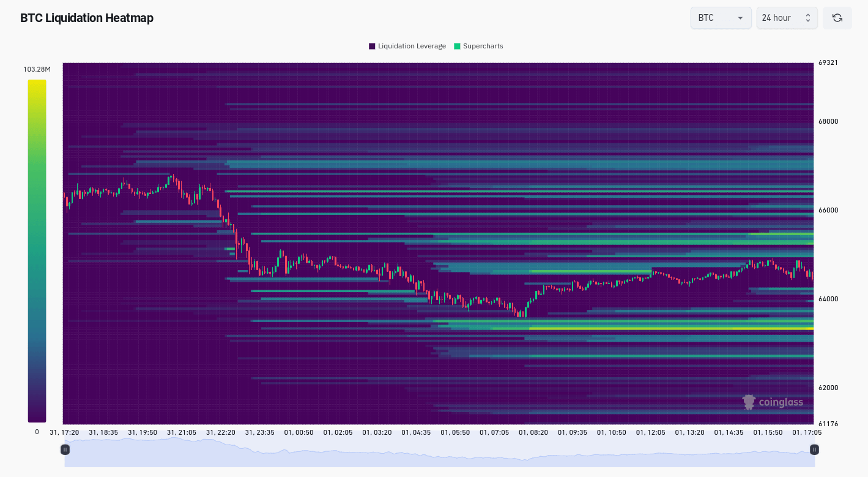Click the 66000 price axis label
This screenshot has height=477, width=868.
click(828, 210)
